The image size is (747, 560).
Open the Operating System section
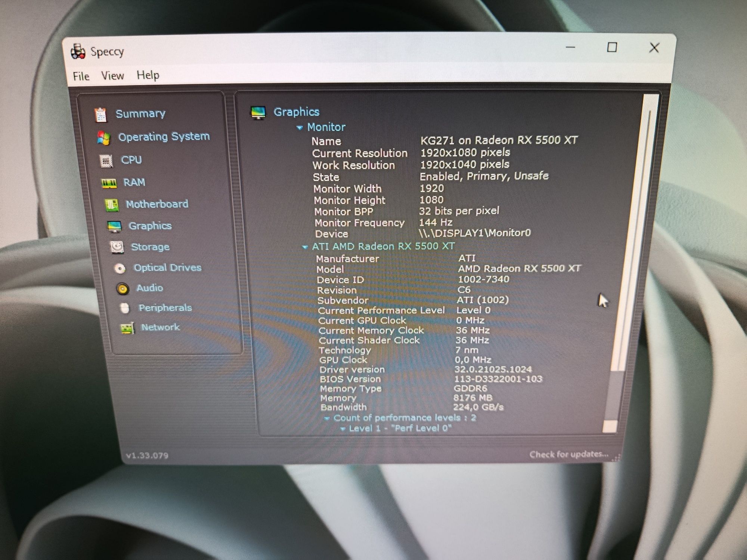164,137
